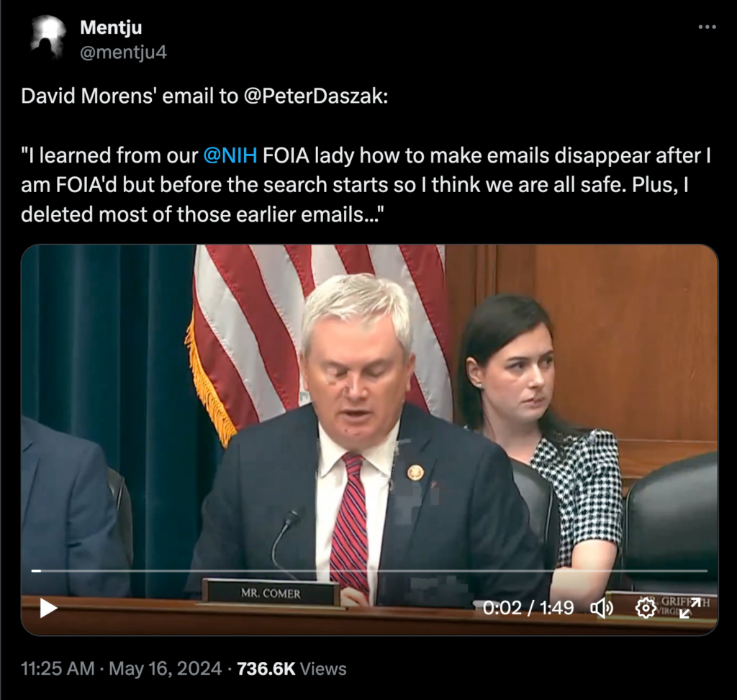The width and height of the screenshot is (737, 700).
Task: Toggle video playback with the play control
Action: [49, 608]
